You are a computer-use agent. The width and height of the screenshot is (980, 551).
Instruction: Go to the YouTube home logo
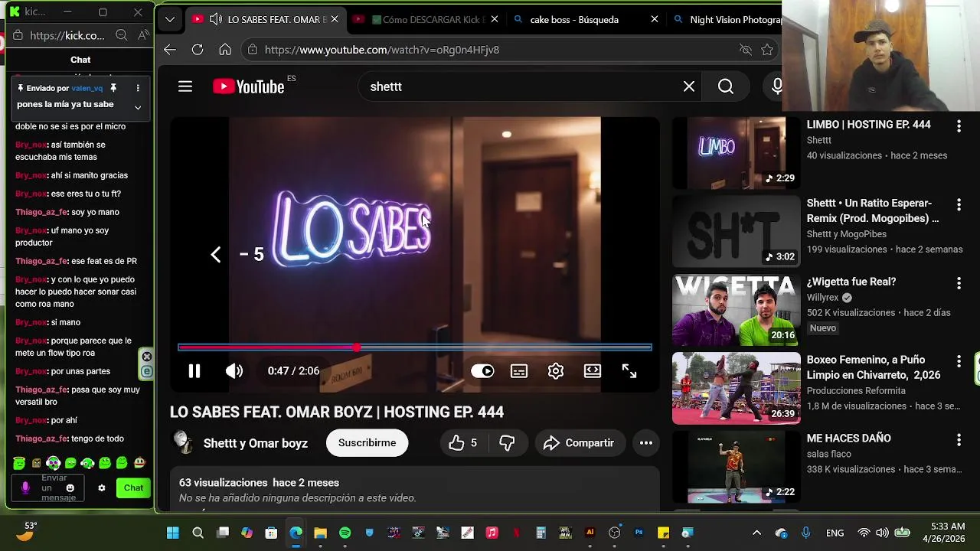click(249, 86)
